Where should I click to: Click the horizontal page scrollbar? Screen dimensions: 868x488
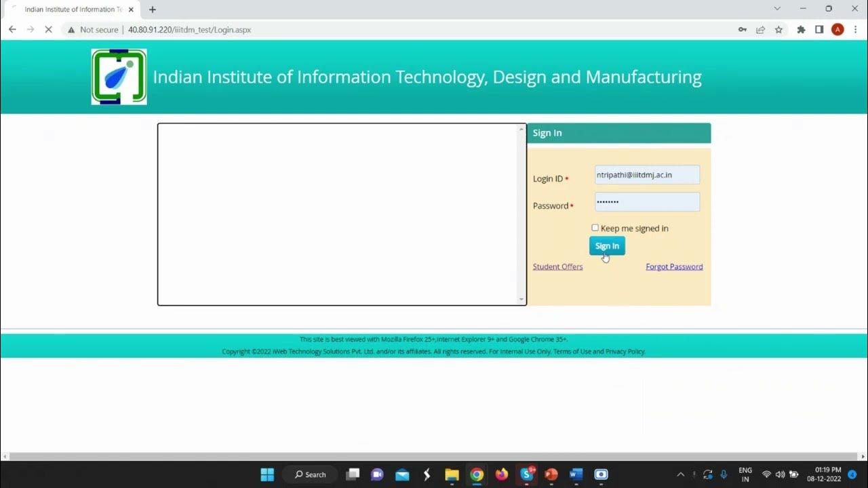pos(434,457)
